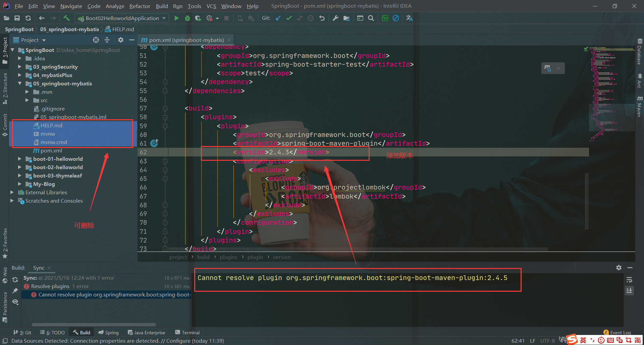Expand External Libraries node
Viewport: 644px width, 345px height.
(x=12, y=192)
